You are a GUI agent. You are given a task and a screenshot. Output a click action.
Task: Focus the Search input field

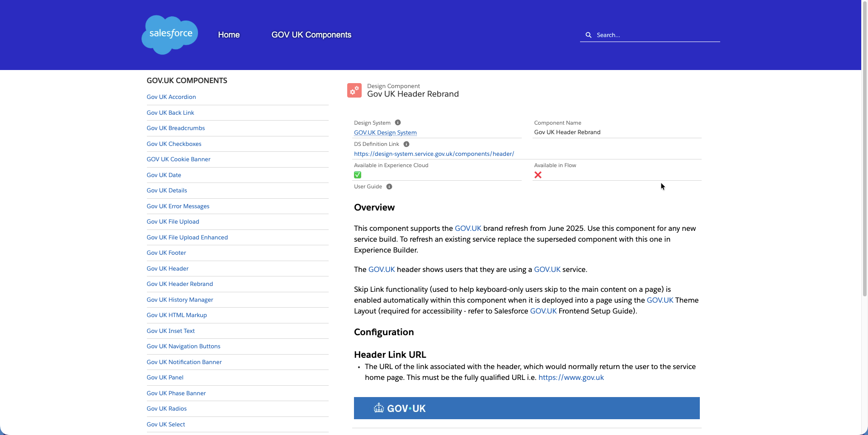click(656, 35)
